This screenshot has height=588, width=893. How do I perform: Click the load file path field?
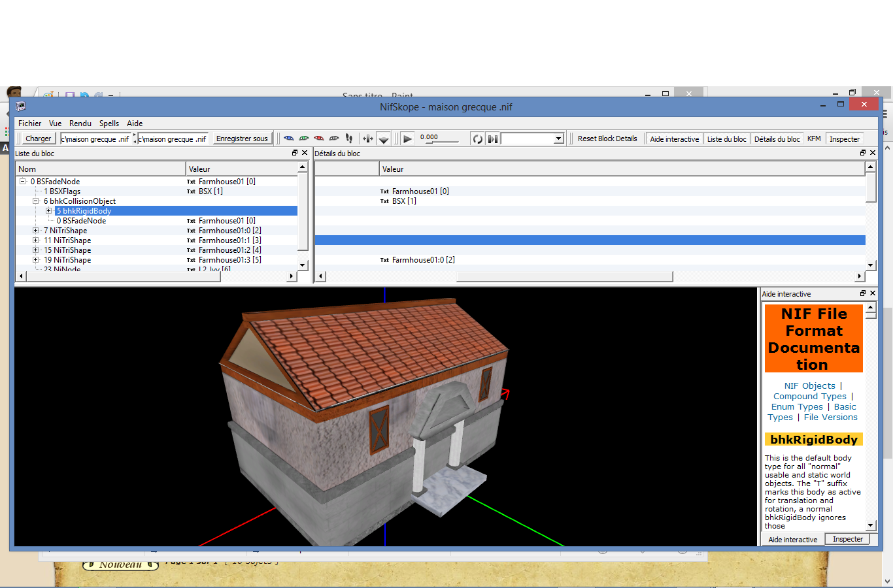click(96, 139)
